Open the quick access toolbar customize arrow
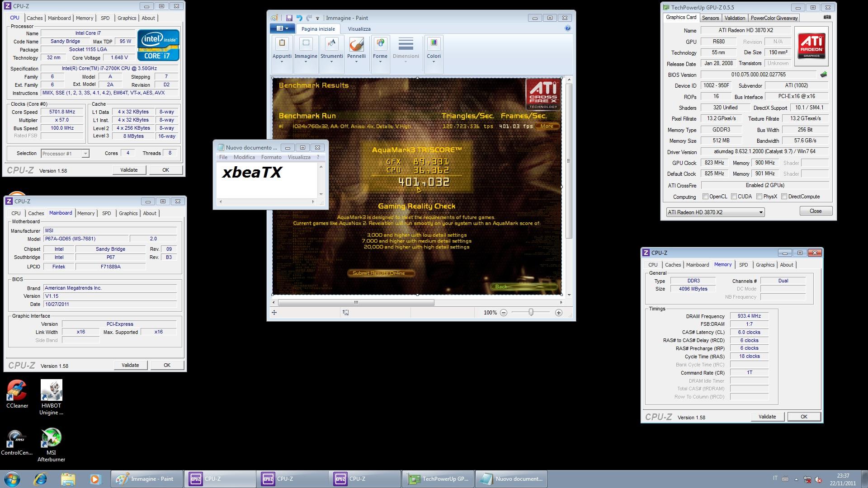Image resolution: width=868 pixels, height=488 pixels. [317, 19]
